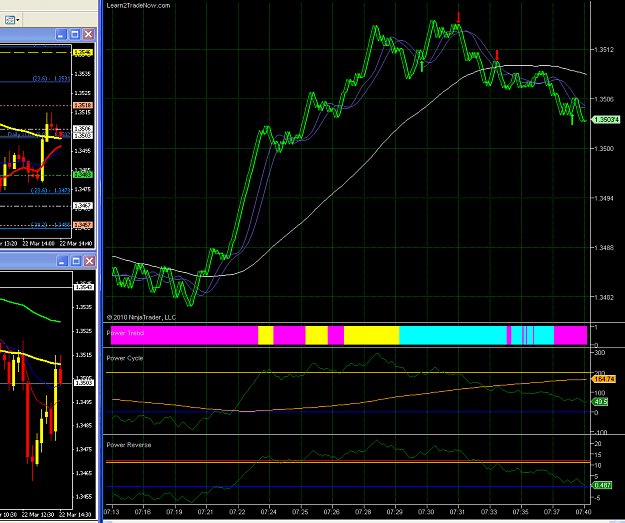Image resolution: width=625 pixels, height=523 pixels.
Task: Click the 1.3512 label on main price axis
Action: pos(604,50)
